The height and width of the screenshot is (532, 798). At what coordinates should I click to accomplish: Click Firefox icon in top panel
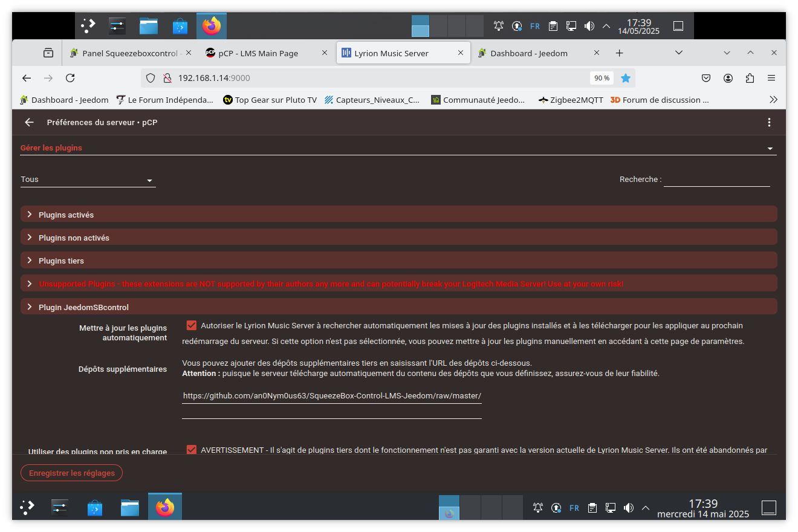pos(212,26)
